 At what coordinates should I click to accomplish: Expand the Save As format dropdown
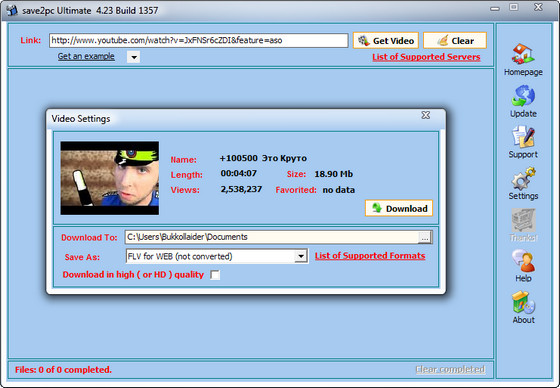(301, 256)
